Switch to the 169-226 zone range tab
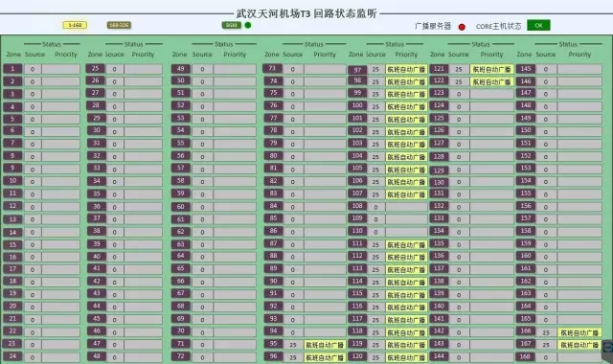The height and width of the screenshot is (364, 613). point(119,25)
